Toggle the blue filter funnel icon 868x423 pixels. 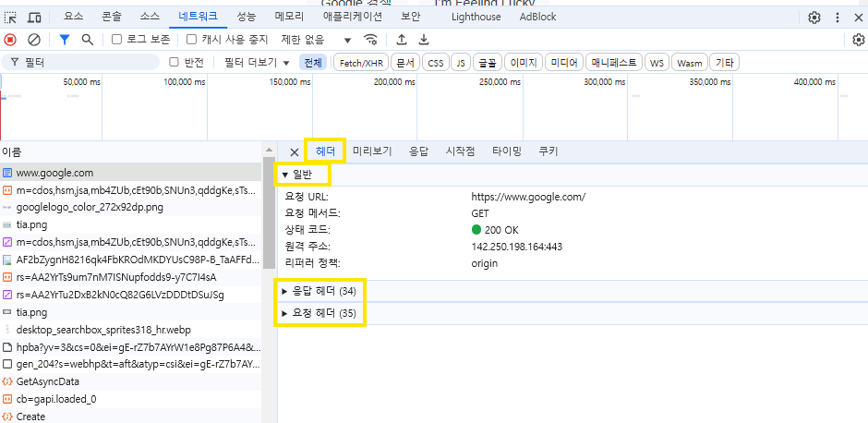pyautogui.click(x=65, y=40)
